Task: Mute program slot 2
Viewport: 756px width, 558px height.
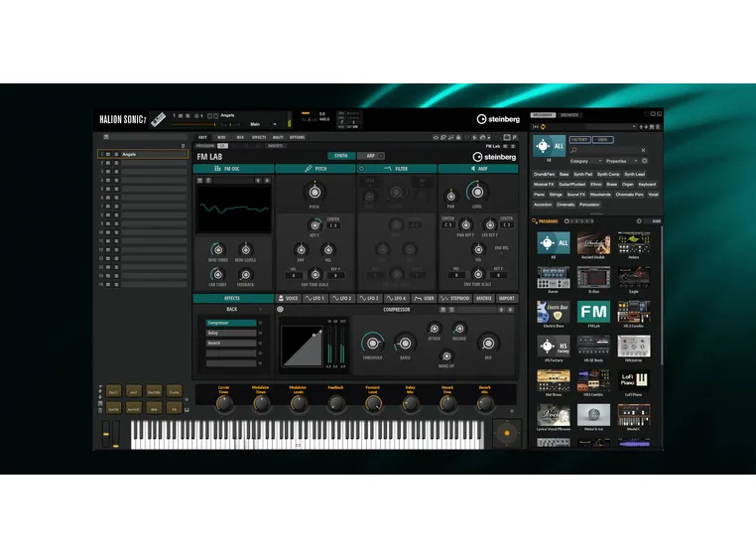Action: click(x=108, y=163)
